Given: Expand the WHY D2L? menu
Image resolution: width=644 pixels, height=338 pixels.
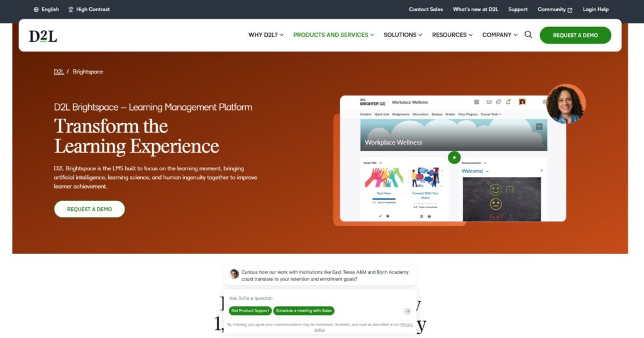Looking at the screenshot, I should [266, 35].
